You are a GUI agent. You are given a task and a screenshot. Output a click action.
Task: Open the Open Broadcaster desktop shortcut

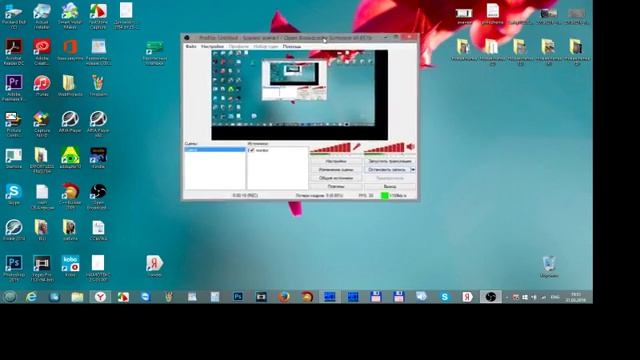[98, 196]
